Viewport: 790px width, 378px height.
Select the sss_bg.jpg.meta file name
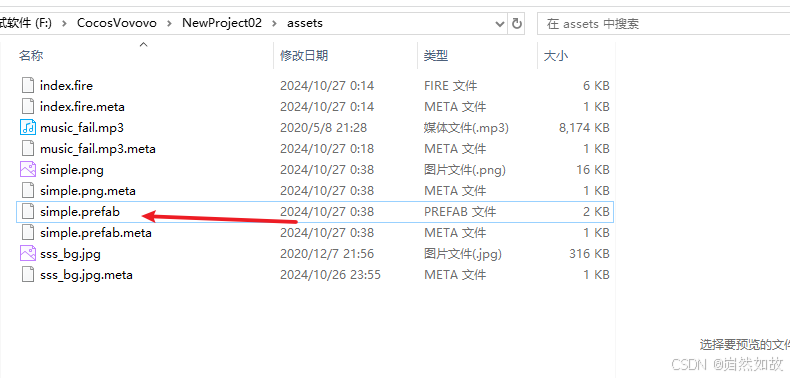(x=86, y=275)
